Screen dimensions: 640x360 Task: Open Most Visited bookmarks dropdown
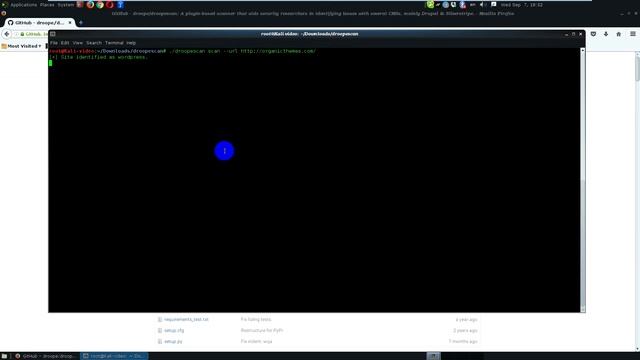pyautogui.click(x=21, y=46)
